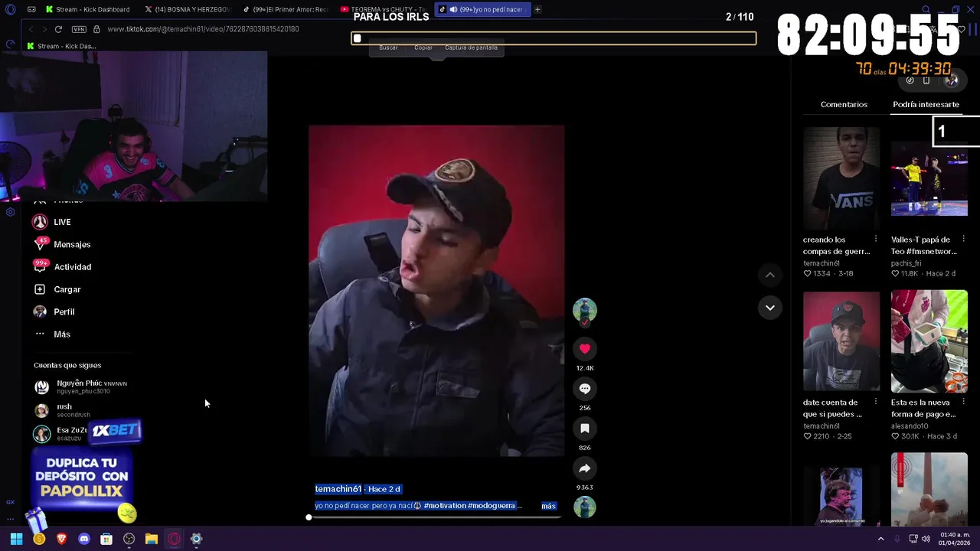Open followed account Nguyễn Phúc
Viewport: 980px width, 551px height.
[80, 386]
